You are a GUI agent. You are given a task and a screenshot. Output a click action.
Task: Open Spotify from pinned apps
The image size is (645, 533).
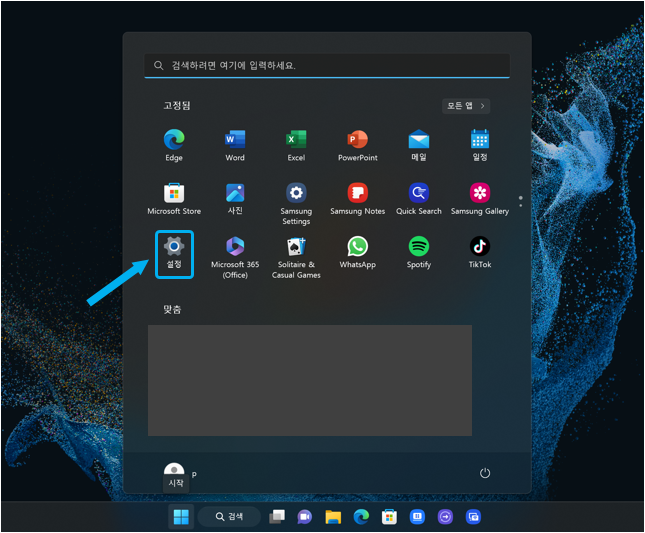419,252
